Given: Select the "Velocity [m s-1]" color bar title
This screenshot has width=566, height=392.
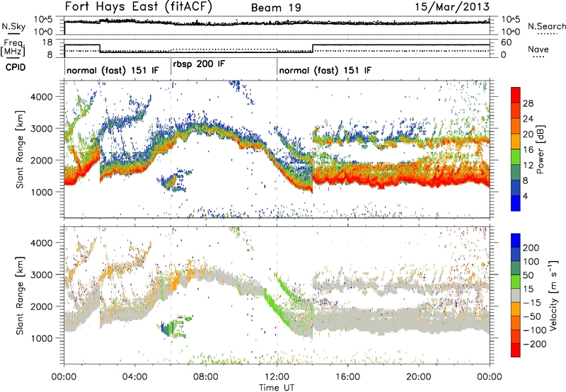Looking at the screenshot, I should (x=553, y=295).
